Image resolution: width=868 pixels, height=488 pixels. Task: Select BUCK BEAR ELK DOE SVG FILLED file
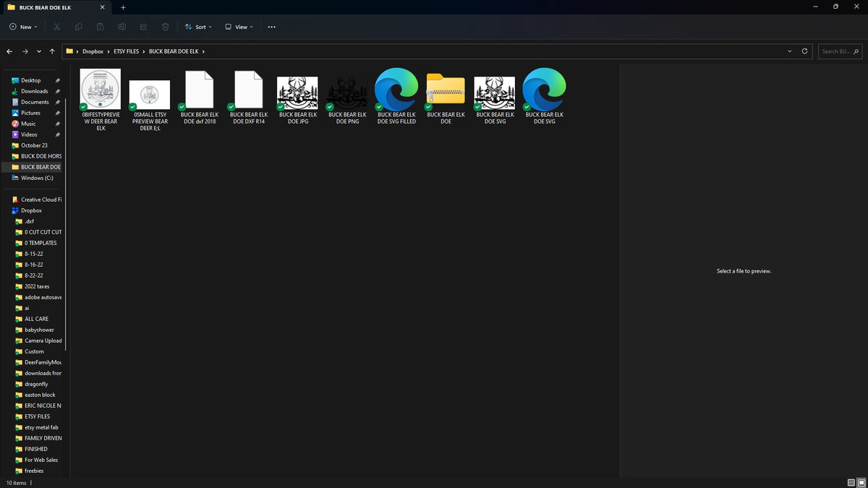(x=396, y=97)
